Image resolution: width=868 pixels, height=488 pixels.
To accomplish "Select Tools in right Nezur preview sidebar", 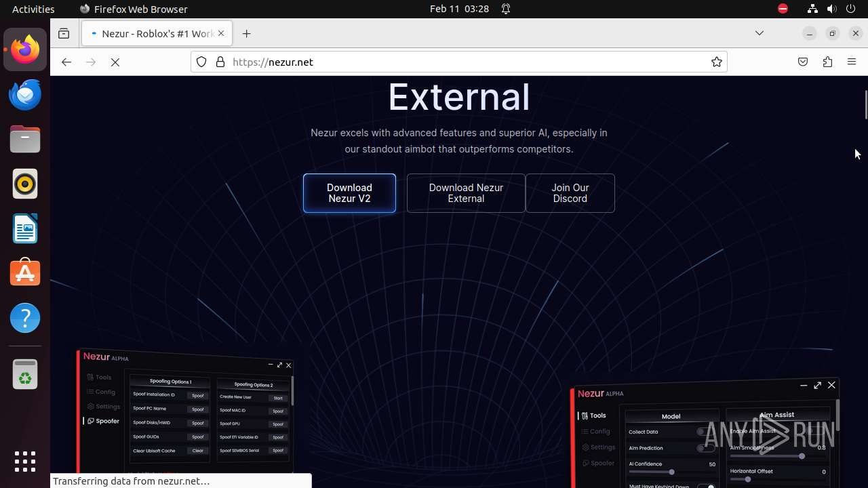I will 592,415.
